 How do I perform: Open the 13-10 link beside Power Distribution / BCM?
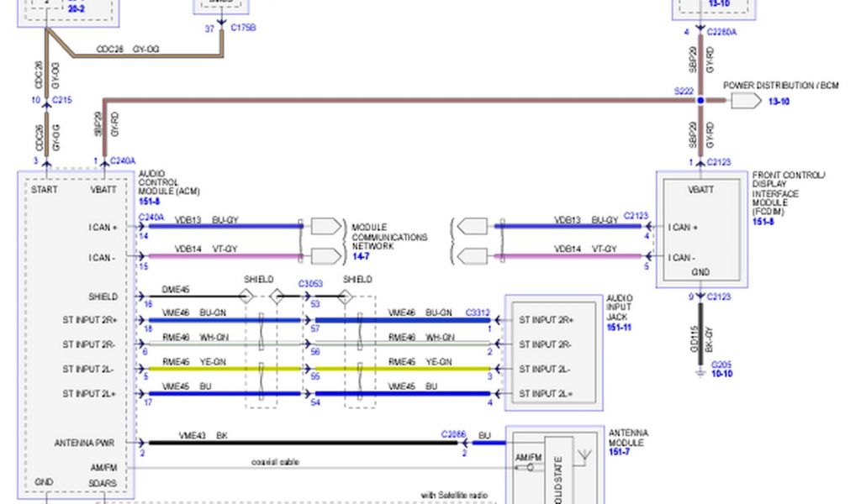point(777,101)
